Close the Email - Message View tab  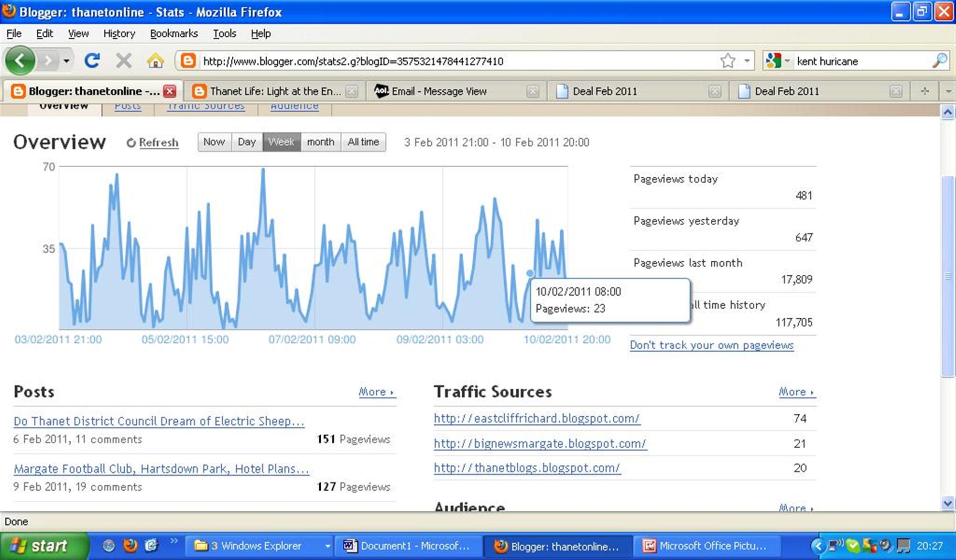pyautogui.click(x=532, y=91)
